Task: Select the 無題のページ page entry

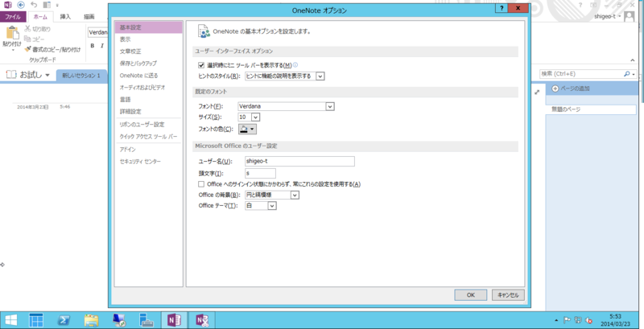Action: pyautogui.click(x=591, y=109)
